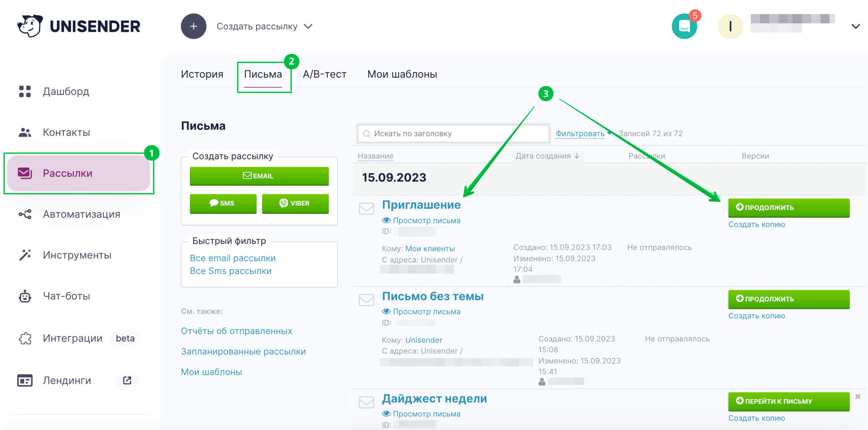Click Продолжить for Приглашение

(789, 208)
